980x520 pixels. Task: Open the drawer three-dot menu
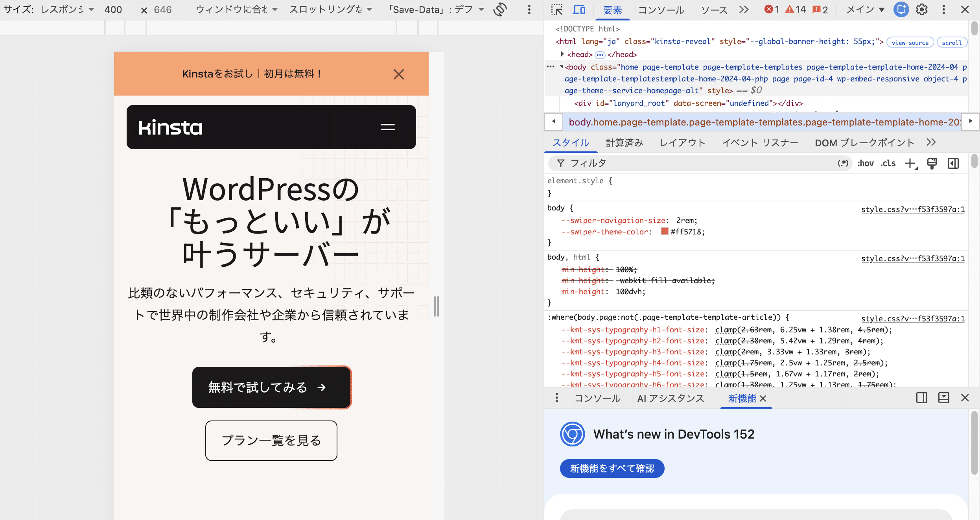[x=556, y=398]
